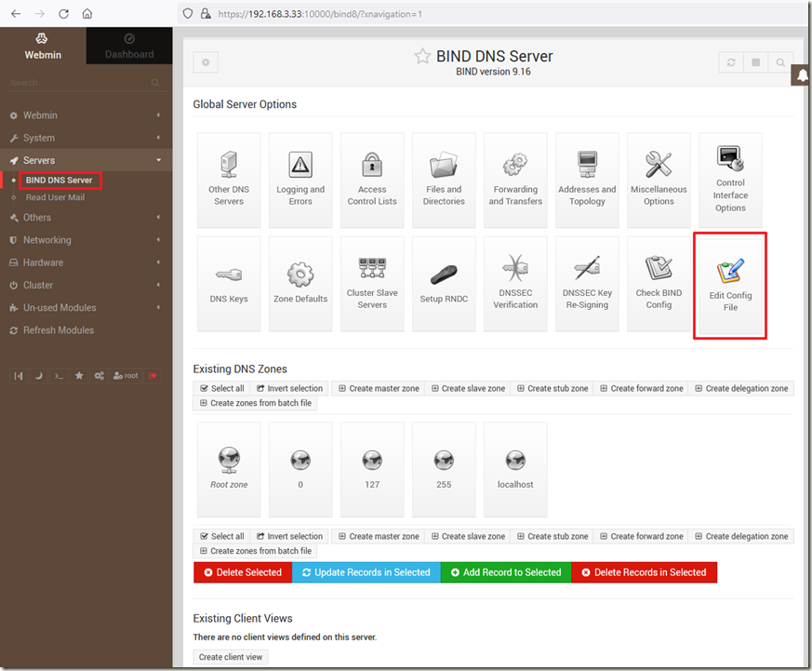The width and height of the screenshot is (812, 671).
Task: Click the sidebar Search field
Action: point(86,83)
